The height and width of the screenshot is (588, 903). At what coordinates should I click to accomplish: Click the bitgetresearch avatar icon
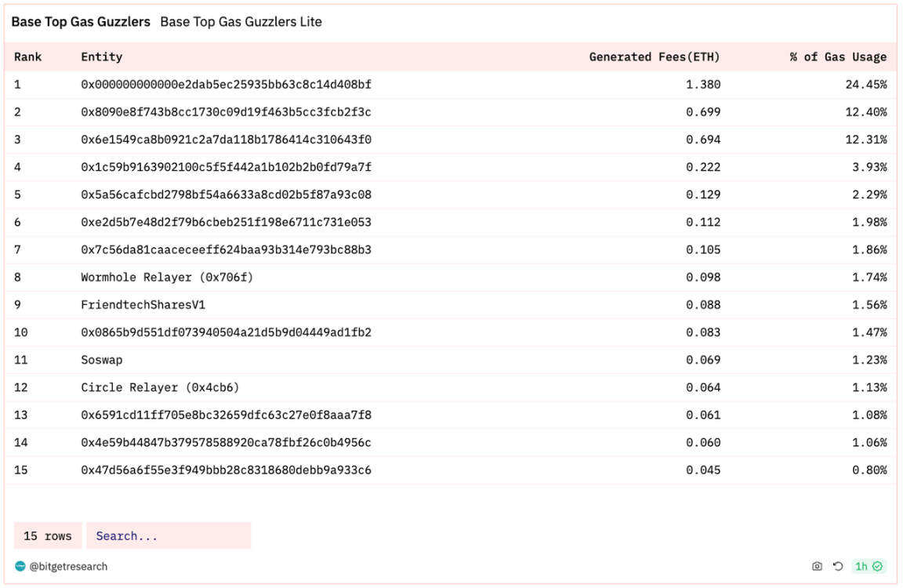coord(20,566)
